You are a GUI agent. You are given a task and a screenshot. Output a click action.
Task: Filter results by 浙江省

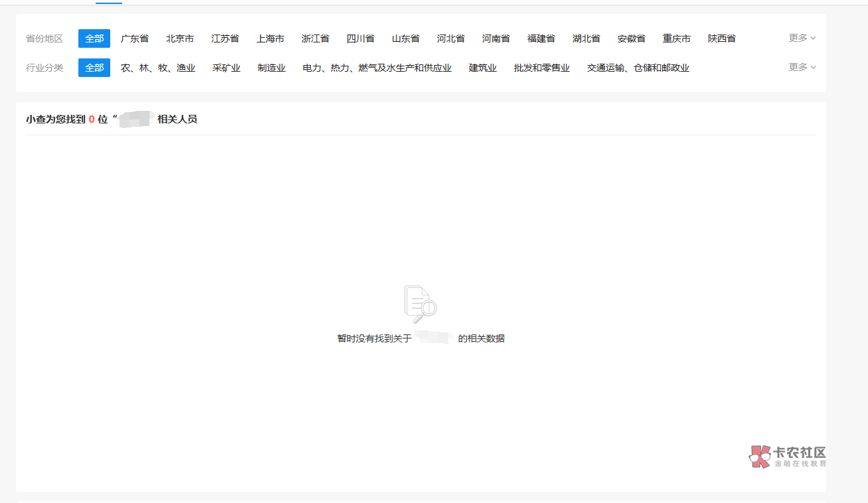click(315, 38)
